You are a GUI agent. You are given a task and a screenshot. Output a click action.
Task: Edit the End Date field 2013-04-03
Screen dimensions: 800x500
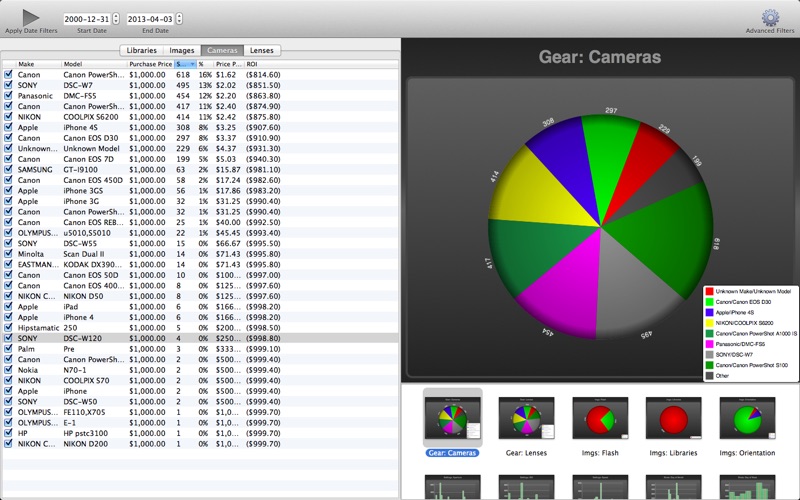click(150, 19)
